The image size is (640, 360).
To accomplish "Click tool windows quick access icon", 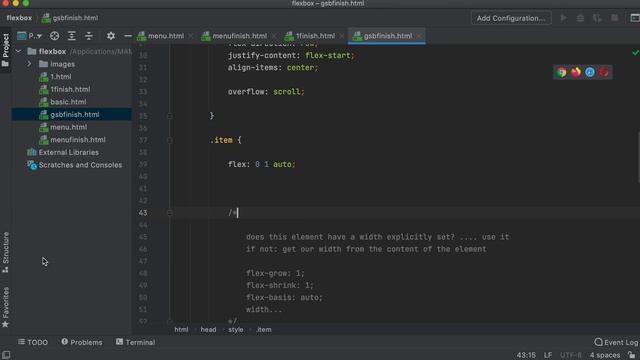I will (x=6, y=355).
